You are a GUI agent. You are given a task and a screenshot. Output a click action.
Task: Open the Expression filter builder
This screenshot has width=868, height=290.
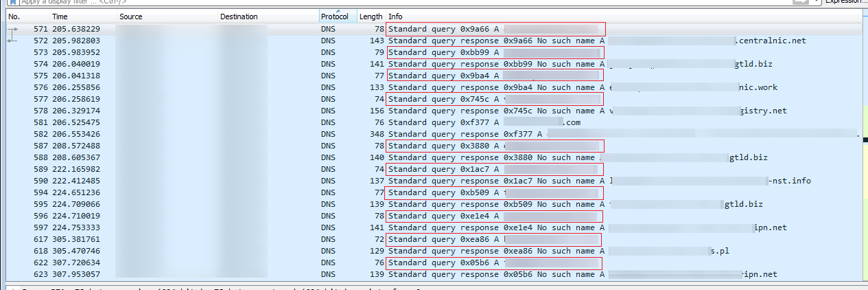[x=845, y=2]
